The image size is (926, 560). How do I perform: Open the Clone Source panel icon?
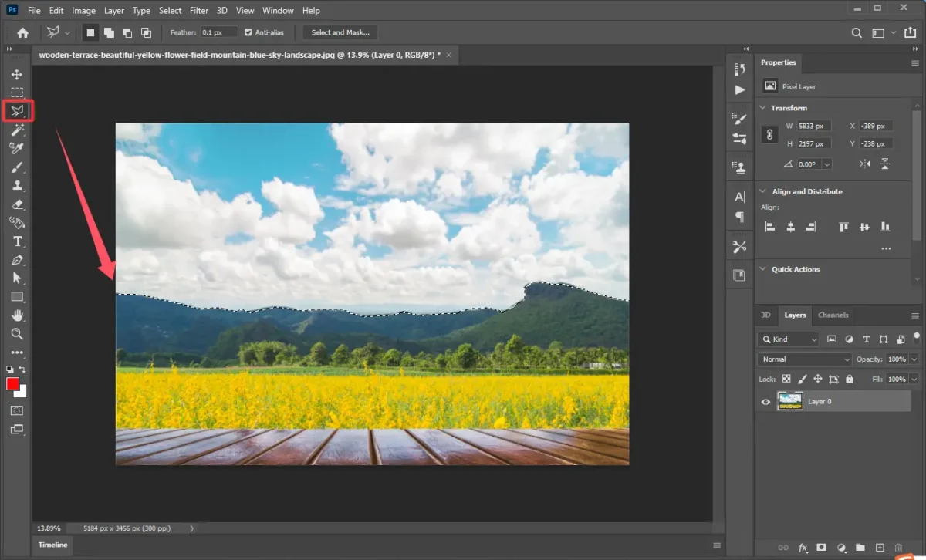click(740, 167)
